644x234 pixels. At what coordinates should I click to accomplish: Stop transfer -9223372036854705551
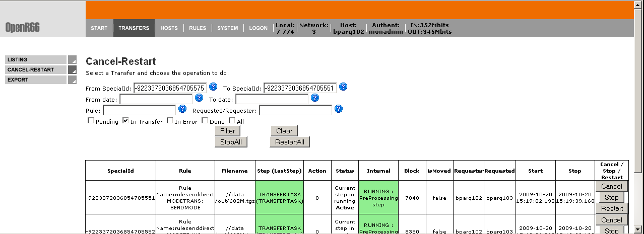click(612, 197)
